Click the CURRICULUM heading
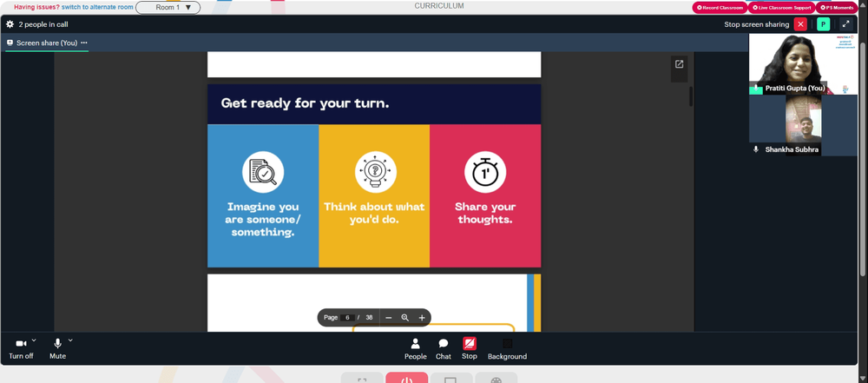This screenshot has height=383, width=868. (x=439, y=6)
